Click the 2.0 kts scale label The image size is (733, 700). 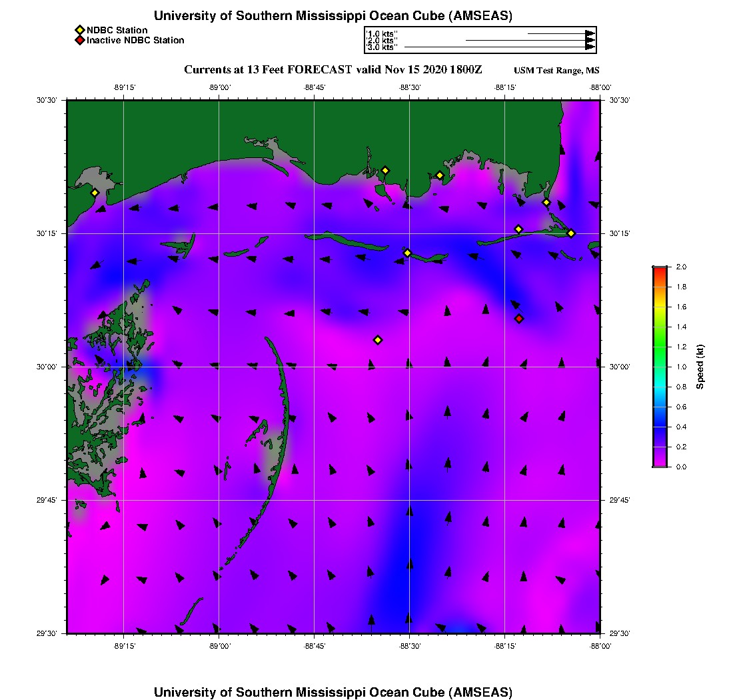point(382,41)
